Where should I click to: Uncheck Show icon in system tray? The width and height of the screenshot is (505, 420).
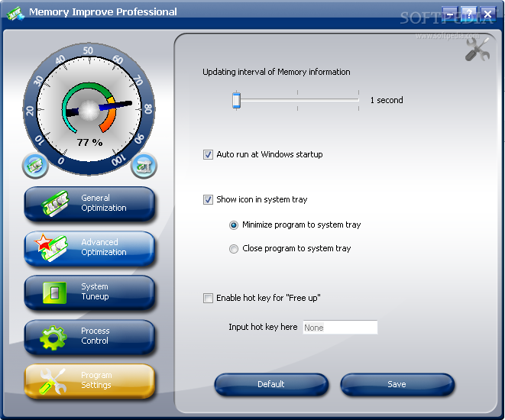pos(208,199)
